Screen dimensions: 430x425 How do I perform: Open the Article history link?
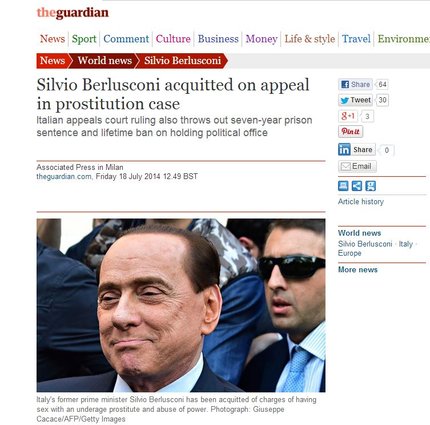(x=361, y=202)
